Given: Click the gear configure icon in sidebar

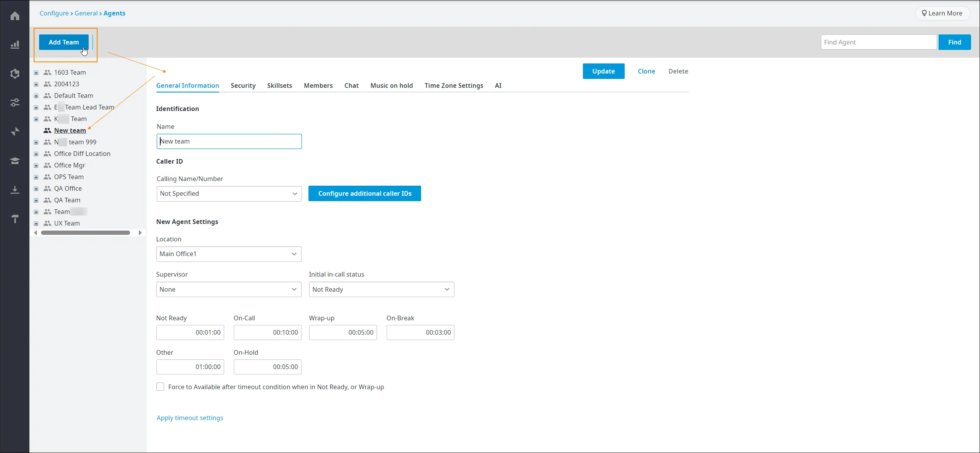Looking at the screenshot, I should (15, 74).
